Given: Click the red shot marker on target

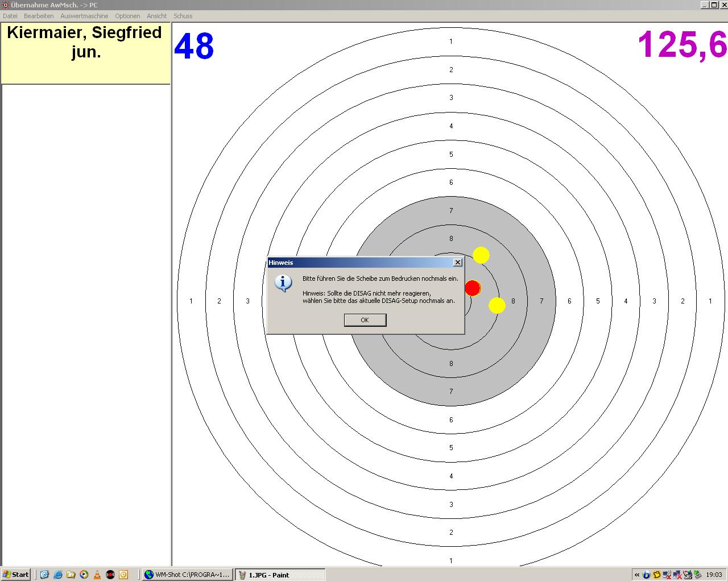Looking at the screenshot, I should [473, 288].
